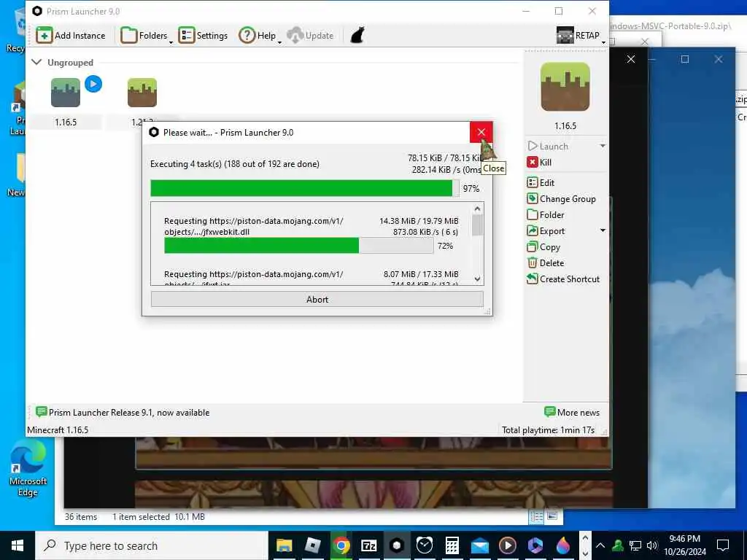Open the Help menu
Viewport: 747px width, 560px height.
pos(260,35)
